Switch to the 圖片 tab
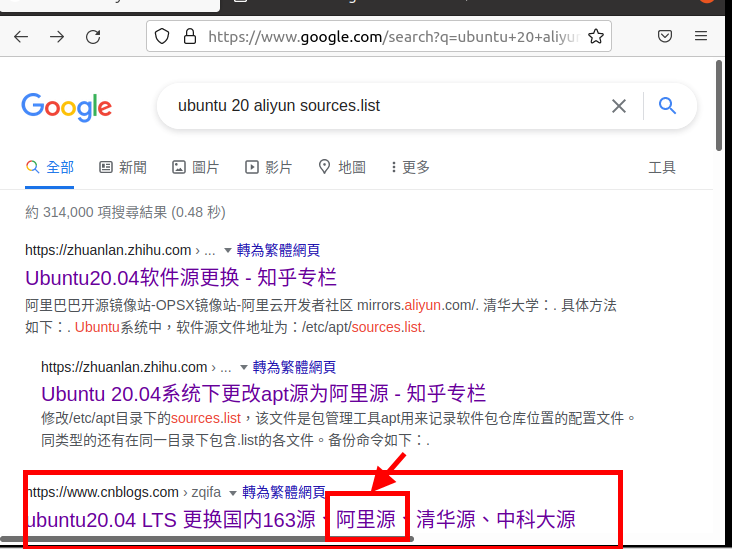The height and width of the screenshot is (549, 732). tap(196, 167)
